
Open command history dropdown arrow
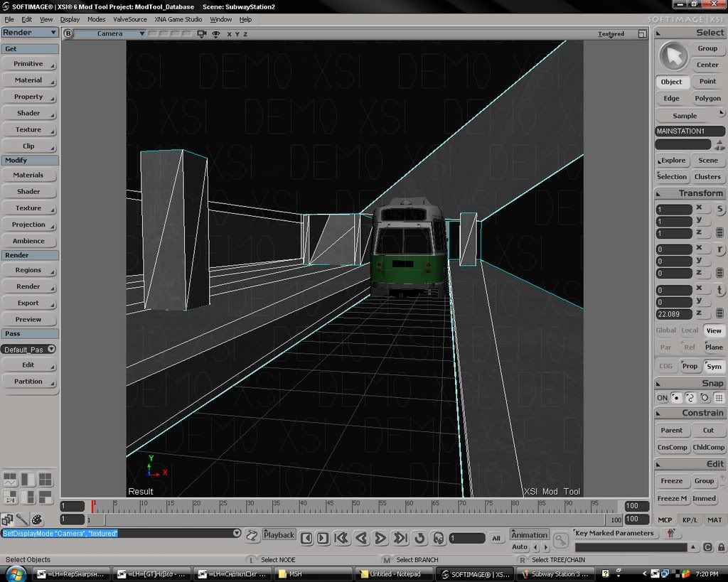click(237, 533)
